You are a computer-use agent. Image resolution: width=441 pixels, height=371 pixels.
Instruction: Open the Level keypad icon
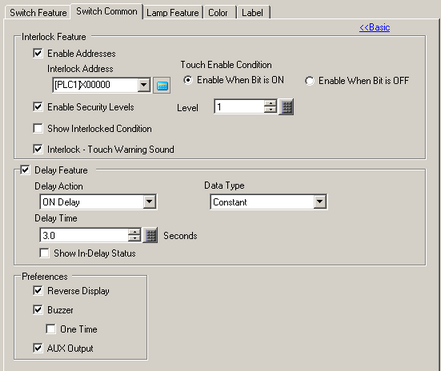(287, 107)
